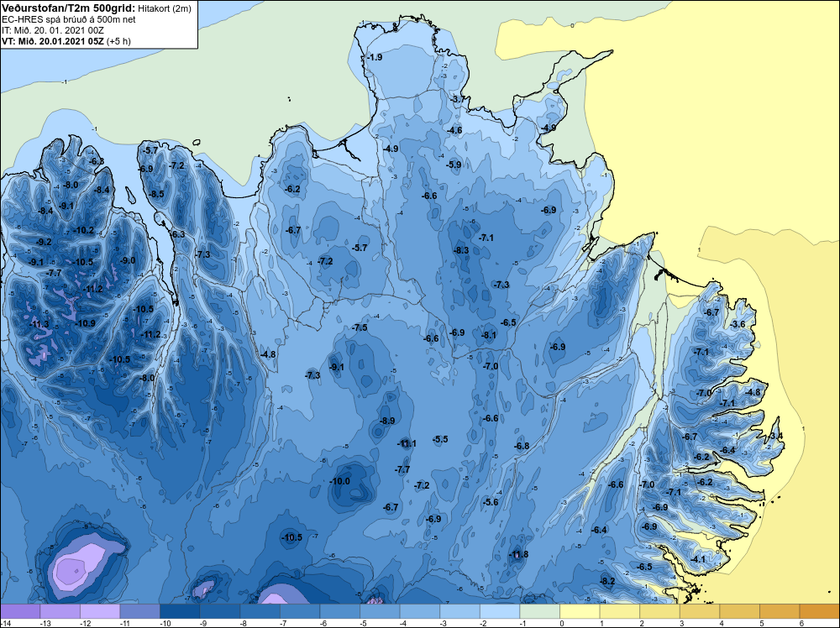Click the -9.2 temperature value
840x628 pixels.
(44, 243)
